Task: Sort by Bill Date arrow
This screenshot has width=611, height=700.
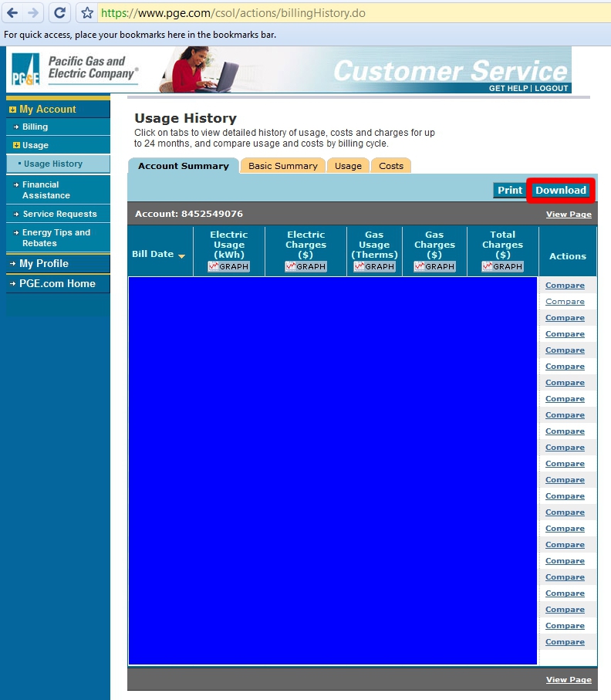Action: pos(182,256)
